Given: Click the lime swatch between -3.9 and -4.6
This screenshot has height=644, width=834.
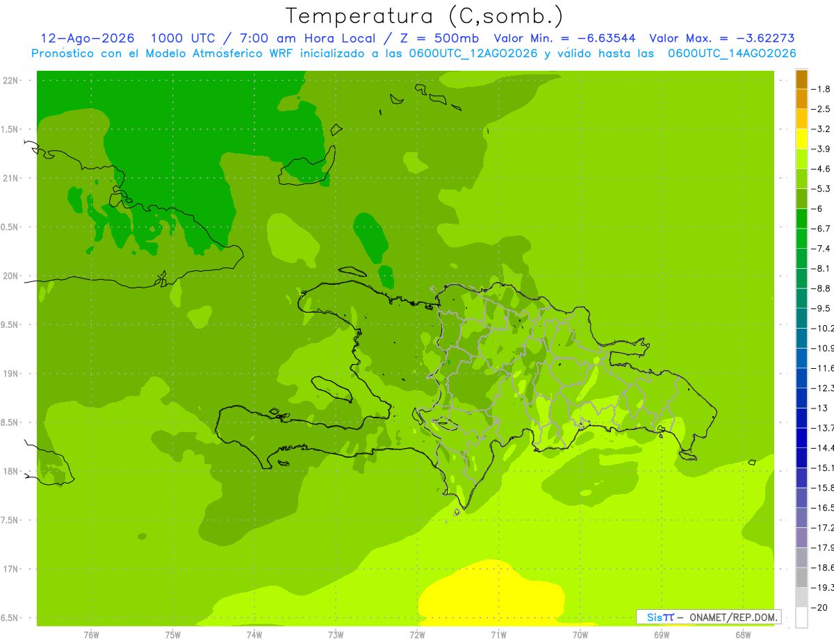Looking at the screenshot, I should point(801,159).
